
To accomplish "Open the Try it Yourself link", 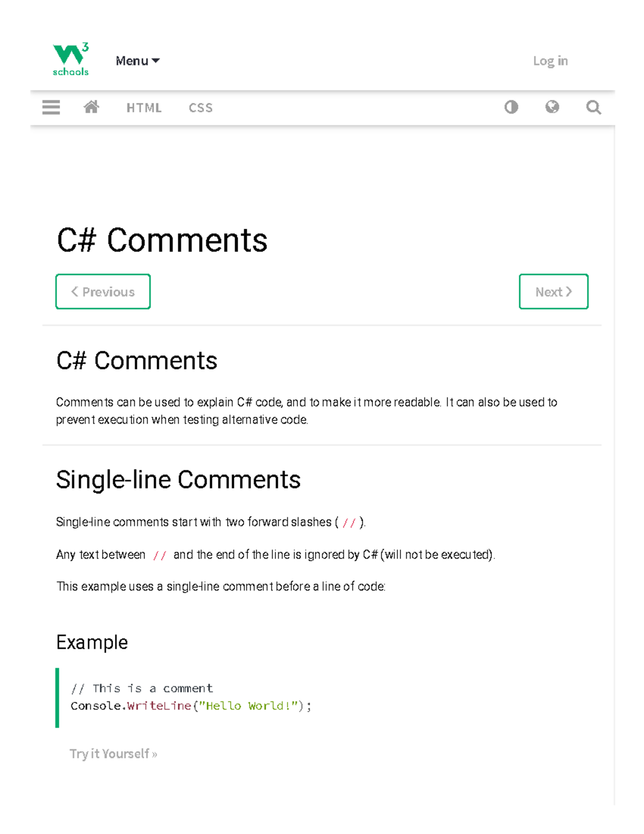I will (113, 753).
